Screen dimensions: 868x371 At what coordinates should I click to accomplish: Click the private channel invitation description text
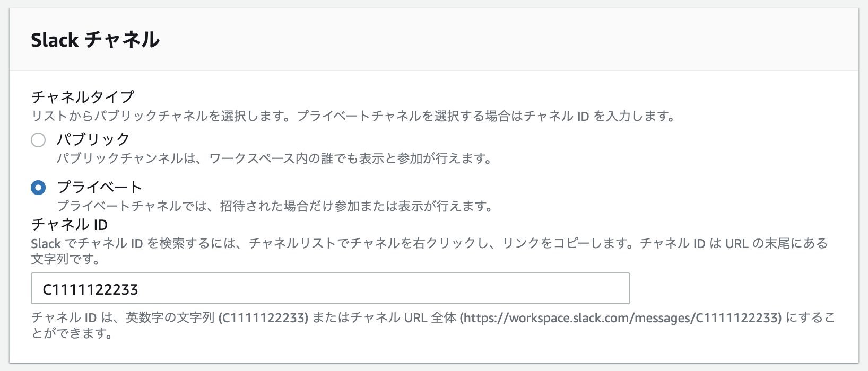[274, 206]
